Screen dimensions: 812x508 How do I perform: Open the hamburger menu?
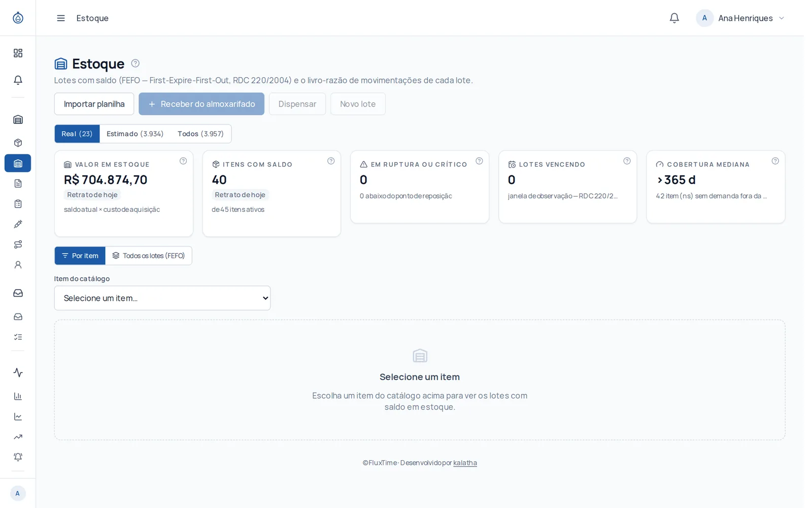pyautogui.click(x=61, y=18)
